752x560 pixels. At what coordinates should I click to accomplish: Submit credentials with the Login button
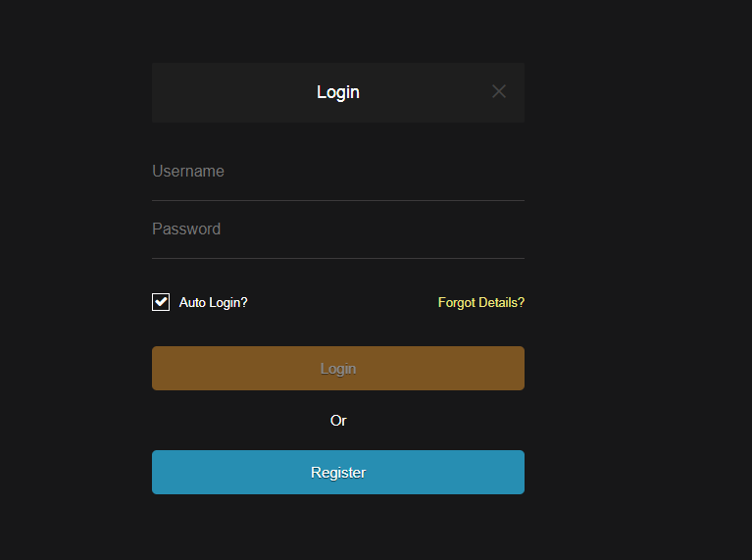tap(337, 369)
